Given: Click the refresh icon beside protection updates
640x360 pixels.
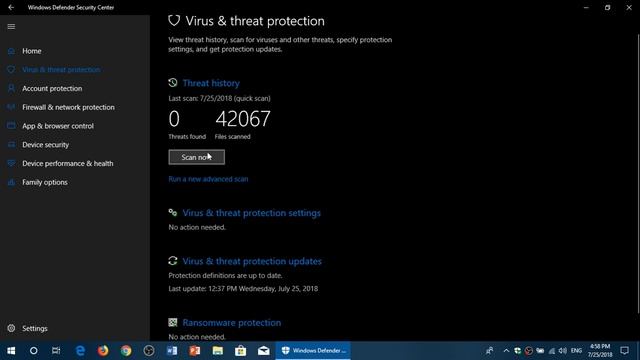Looking at the screenshot, I should 173,261.
